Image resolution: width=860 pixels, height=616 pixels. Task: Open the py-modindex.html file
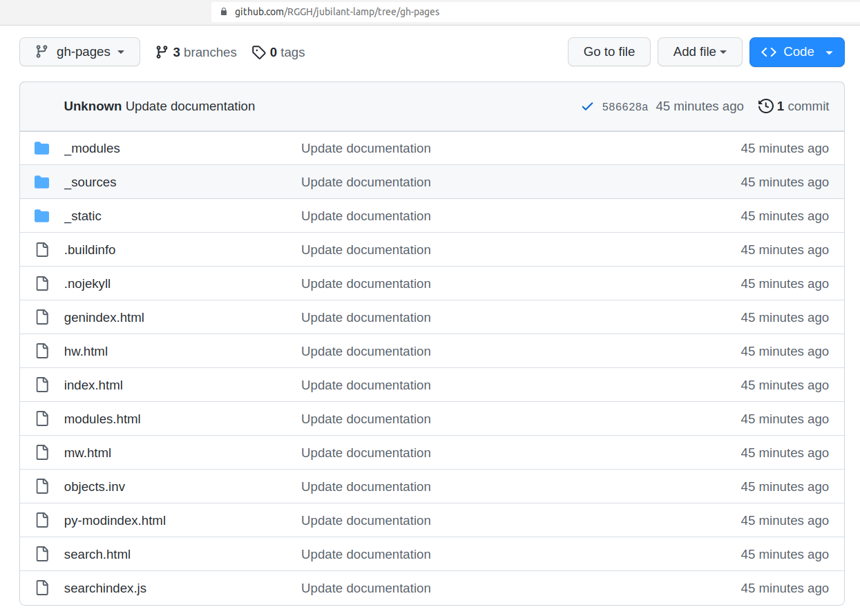(x=115, y=520)
